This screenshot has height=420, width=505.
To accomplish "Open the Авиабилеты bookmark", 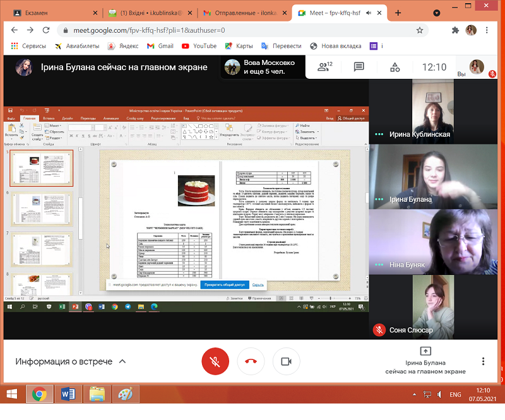I will coord(77,46).
